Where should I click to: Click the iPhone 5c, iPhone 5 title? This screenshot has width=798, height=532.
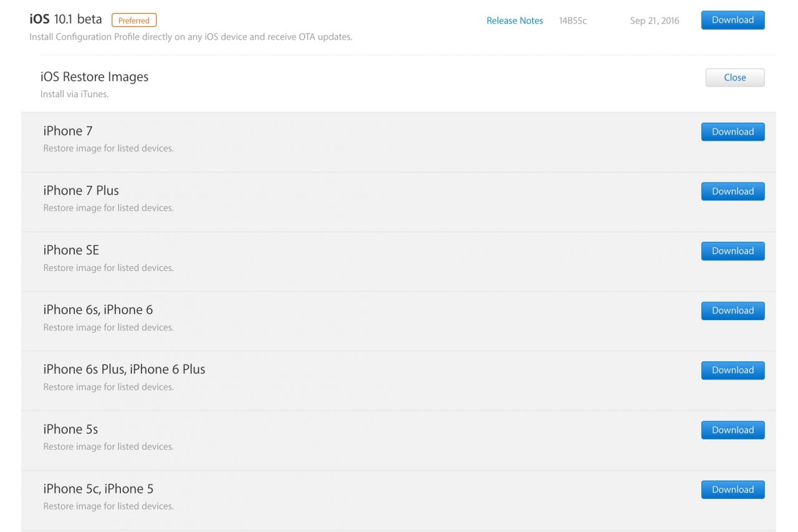[x=99, y=489]
